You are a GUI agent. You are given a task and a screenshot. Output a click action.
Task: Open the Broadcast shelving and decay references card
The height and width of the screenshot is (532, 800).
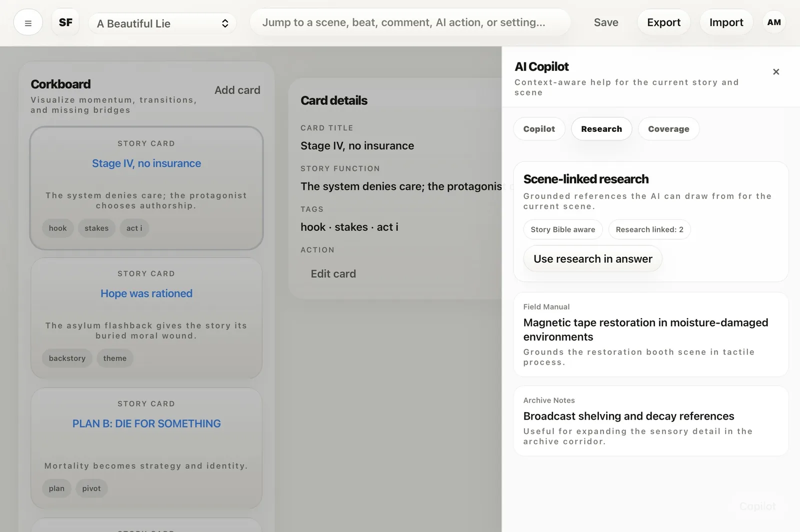tap(651, 421)
